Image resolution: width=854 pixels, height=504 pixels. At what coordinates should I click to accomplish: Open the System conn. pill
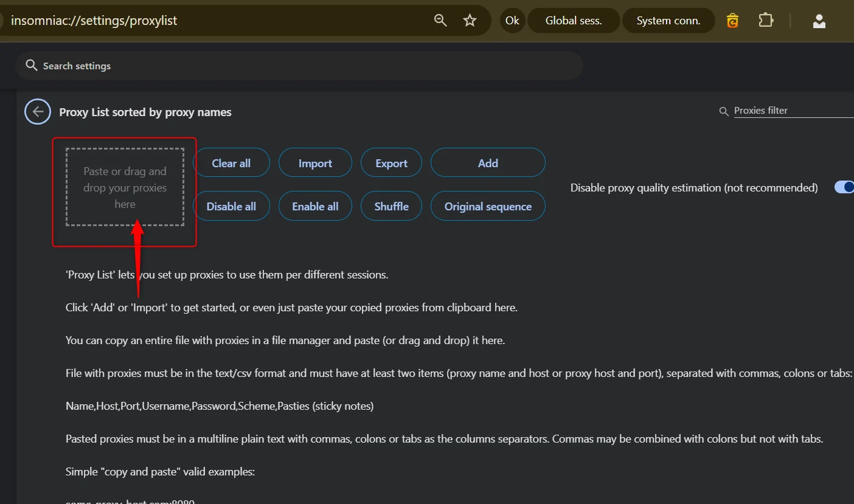[668, 21]
